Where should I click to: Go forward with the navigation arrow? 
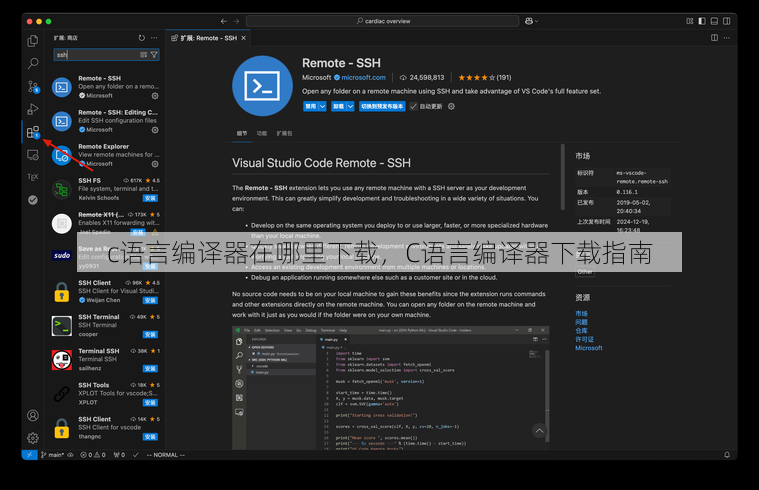coord(236,21)
